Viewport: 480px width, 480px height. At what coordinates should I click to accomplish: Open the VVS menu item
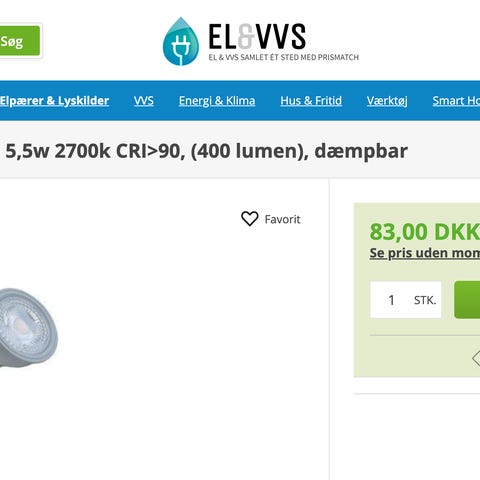[144, 101]
